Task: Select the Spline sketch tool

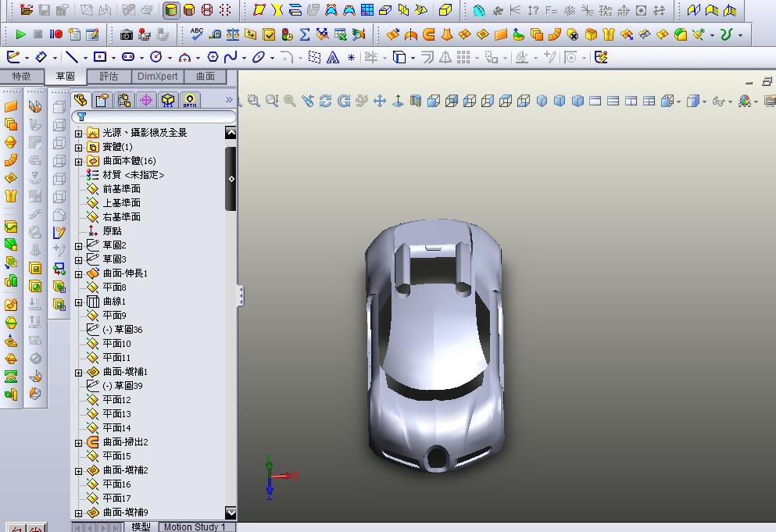Action: pyautogui.click(x=230, y=57)
